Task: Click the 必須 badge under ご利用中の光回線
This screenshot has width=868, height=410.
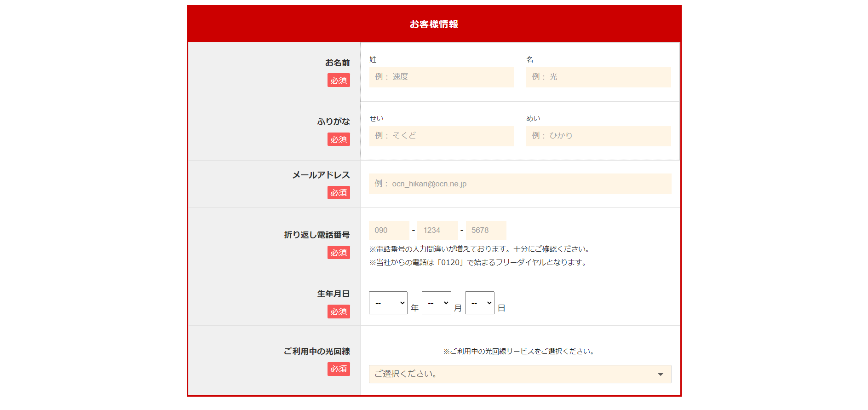Action: click(x=339, y=369)
